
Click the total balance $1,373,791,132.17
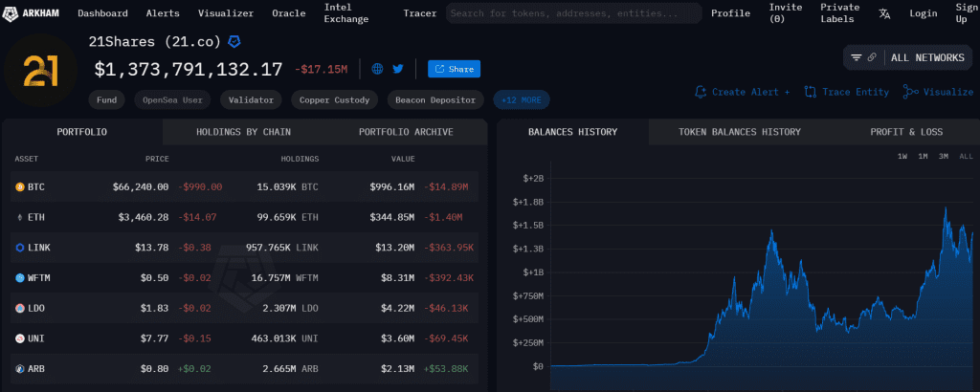coord(189,69)
